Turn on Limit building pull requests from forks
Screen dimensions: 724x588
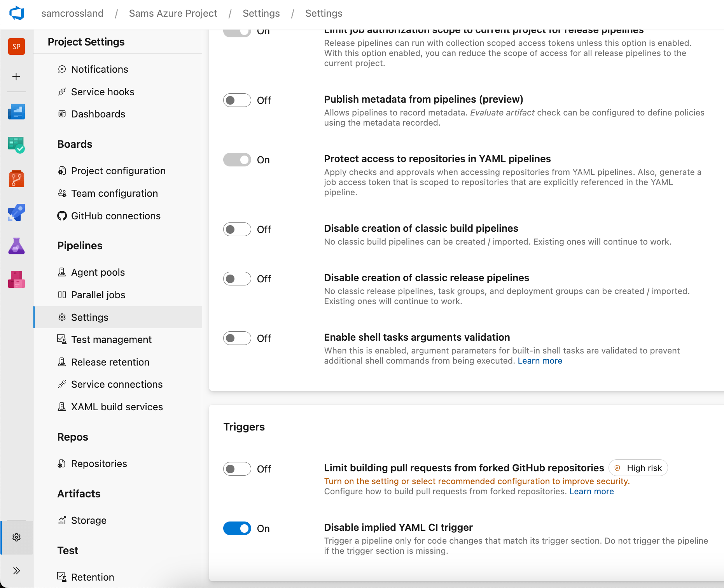point(237,469)
